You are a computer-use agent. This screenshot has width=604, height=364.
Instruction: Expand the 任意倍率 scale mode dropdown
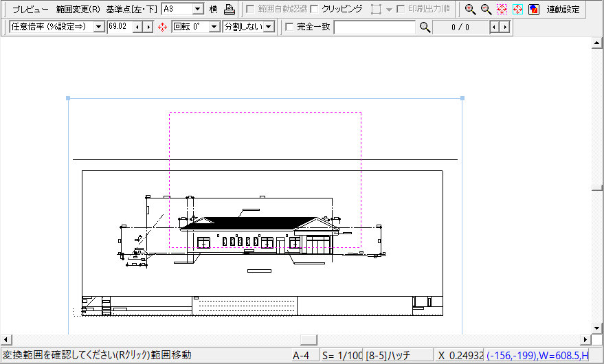coord(98,27)
